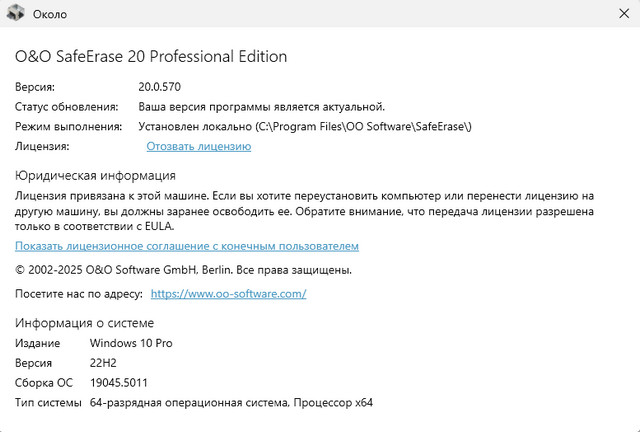Close the Около dialog window
The image size is (640, 432).
click(617, 15)
